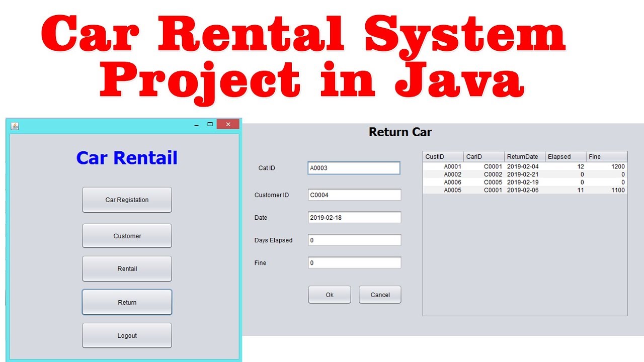Focus the Customer ID field containing C0004
Screen dimensions: 644x362
[355, 195]
